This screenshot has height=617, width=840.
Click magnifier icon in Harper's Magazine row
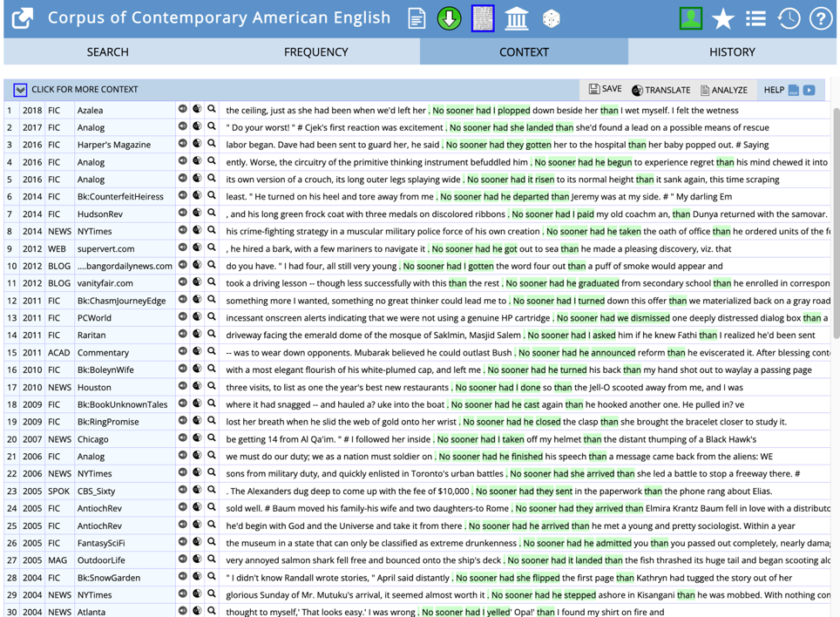[212, 144]
